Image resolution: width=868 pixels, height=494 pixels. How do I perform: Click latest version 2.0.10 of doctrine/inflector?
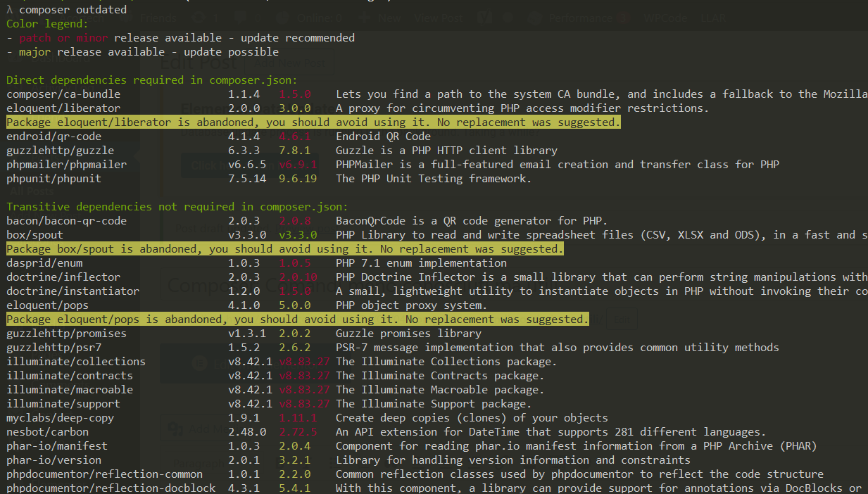pyautogui.click(x=298, y=277)
